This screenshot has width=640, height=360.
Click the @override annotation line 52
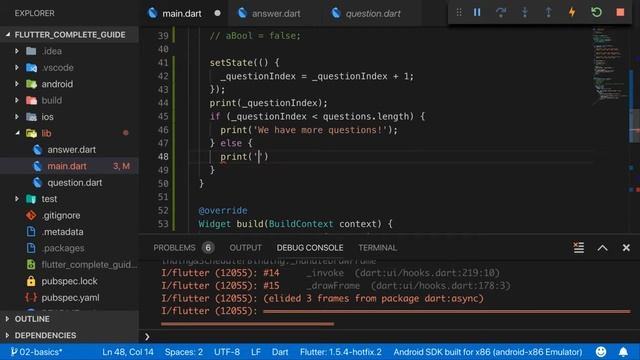point(223,211)
